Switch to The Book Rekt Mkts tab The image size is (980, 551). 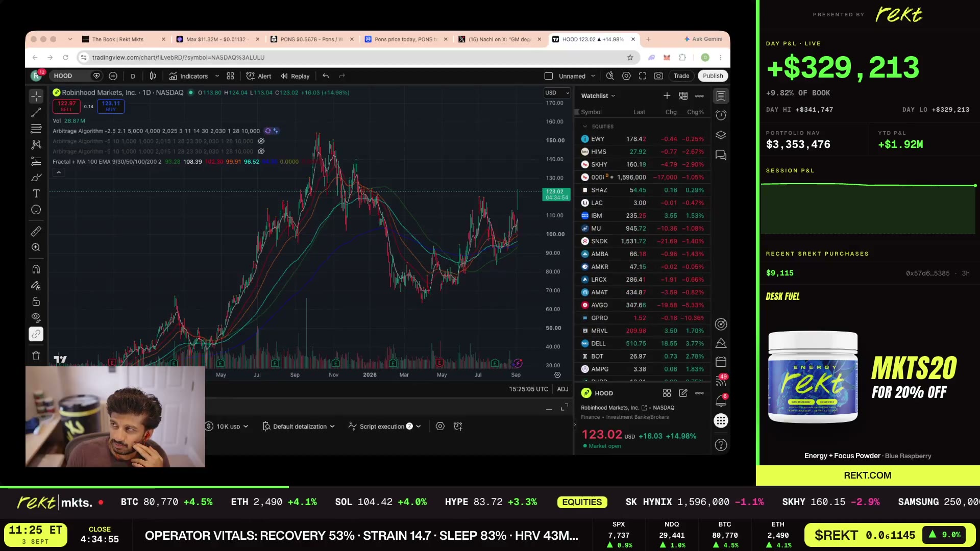124,39
